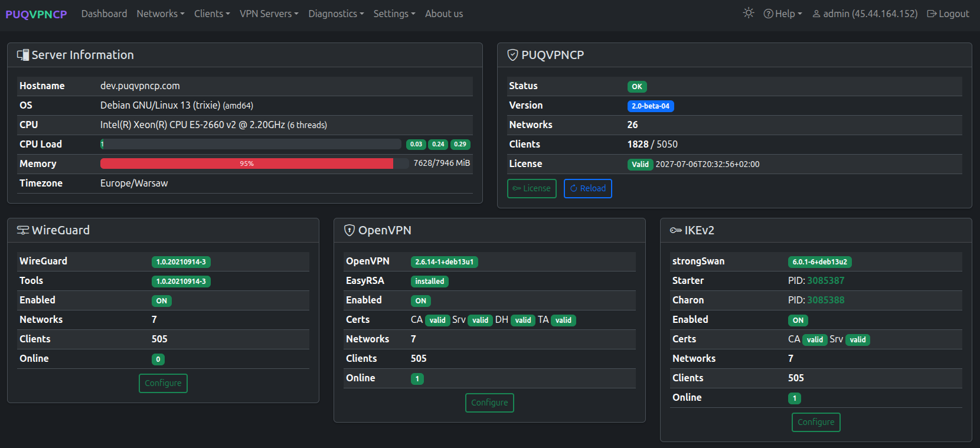
Task: Click the Charon PID 3085388 link
Action: [x=825, y=300]
